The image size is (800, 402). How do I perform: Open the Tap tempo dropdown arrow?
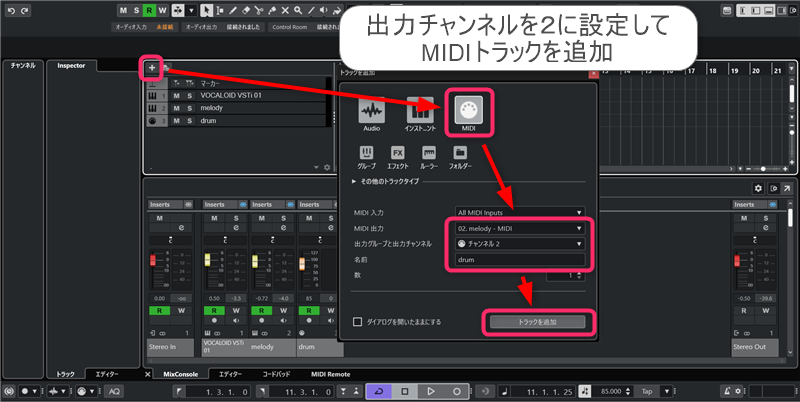tap(667, 391)
